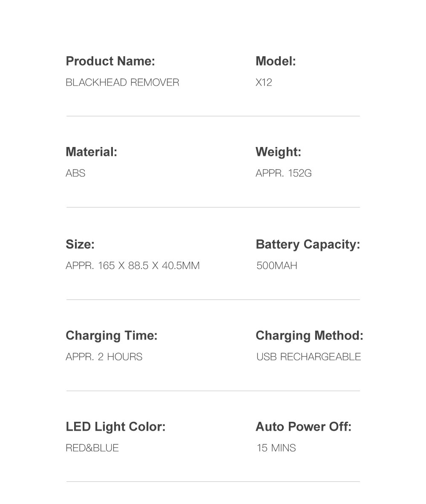Click the Charging Time heading
Screen dimensions: 426x504
(x=112, y=336)
